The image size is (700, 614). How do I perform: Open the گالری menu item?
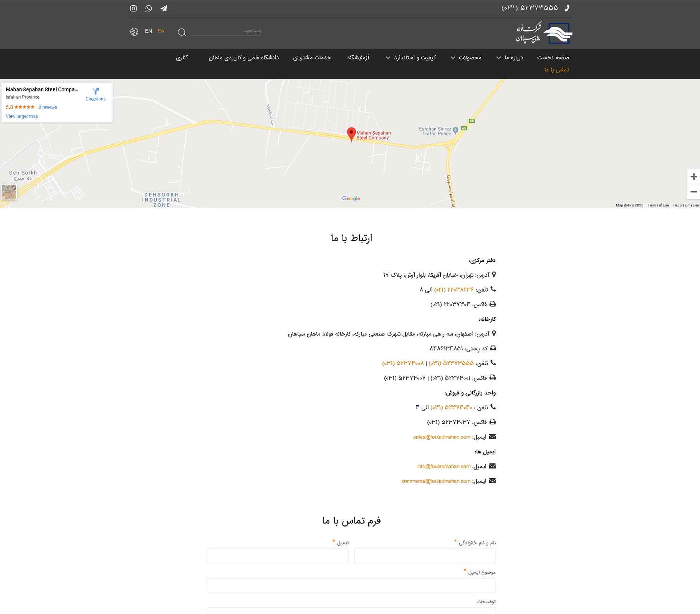[x=182, y=58]
